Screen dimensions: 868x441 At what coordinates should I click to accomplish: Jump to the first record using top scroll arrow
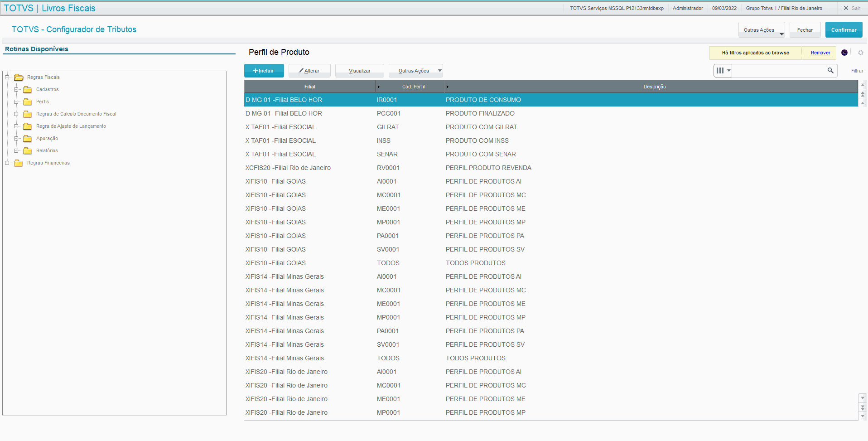pyautogui.click(x=863, y=85)
